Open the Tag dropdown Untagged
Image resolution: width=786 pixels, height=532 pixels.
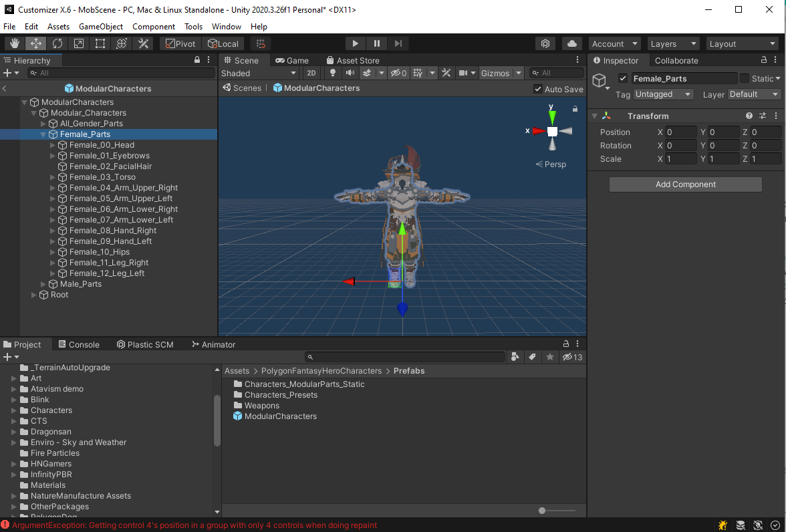tap(663, 94)
